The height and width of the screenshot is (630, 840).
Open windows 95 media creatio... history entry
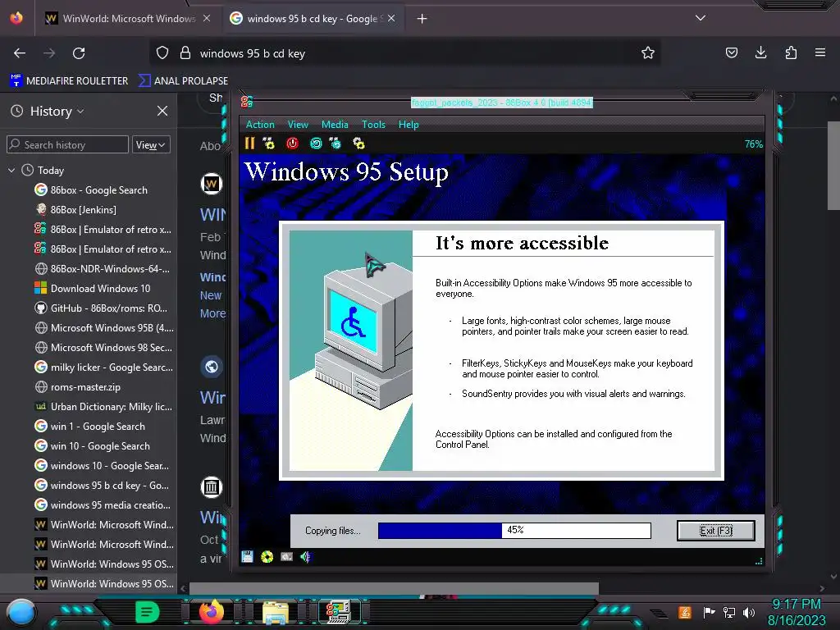click(103, 505)
